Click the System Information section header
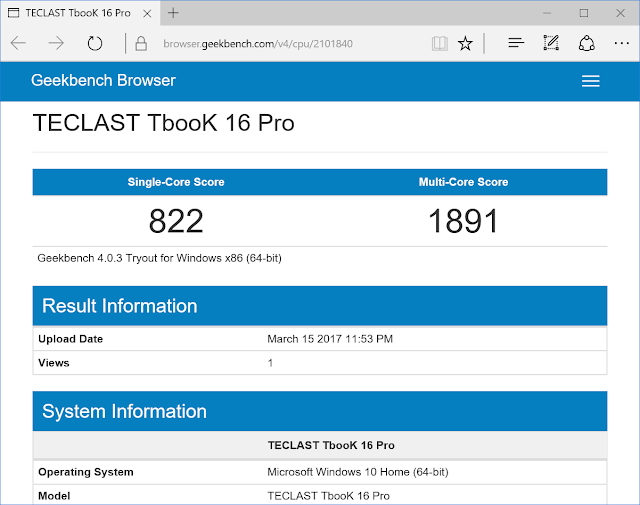This screenshot has width=640, height=505. coord(320,411)
